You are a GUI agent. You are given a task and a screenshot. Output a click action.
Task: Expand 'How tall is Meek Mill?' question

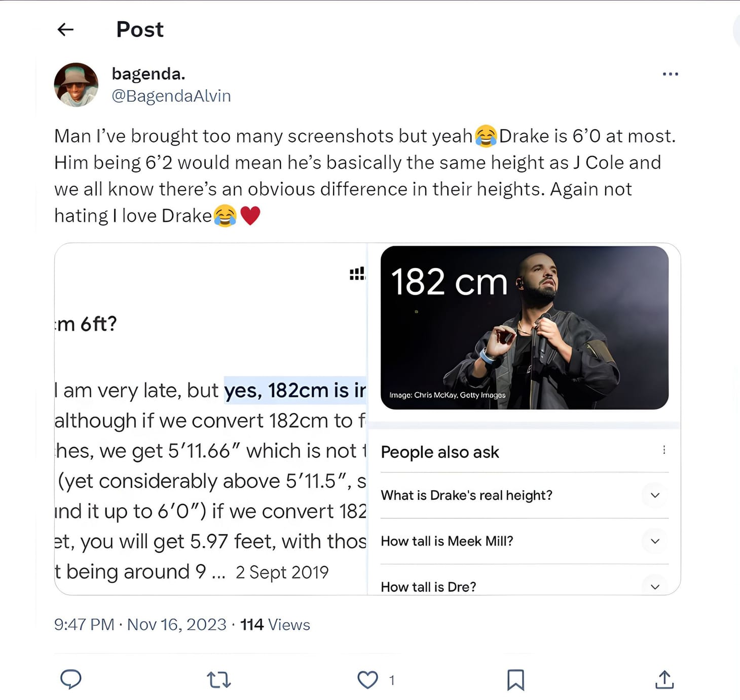click(654, 541)
